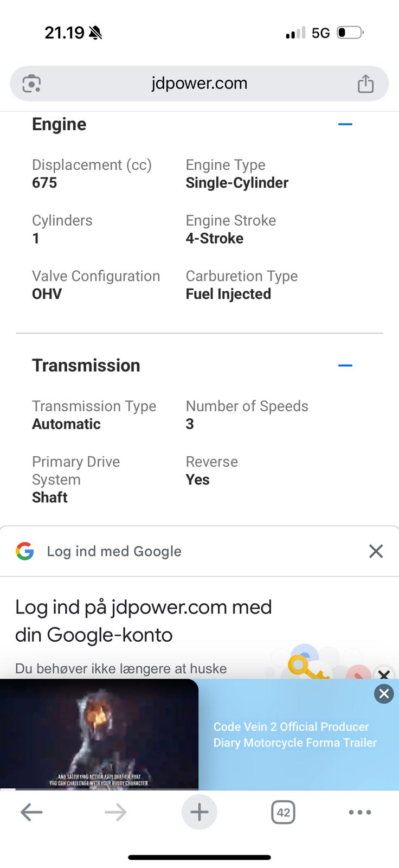The width and height of the screenshot is (399, 868).
Task: Tap the Transmission section heading
Action: click(86, 366)
